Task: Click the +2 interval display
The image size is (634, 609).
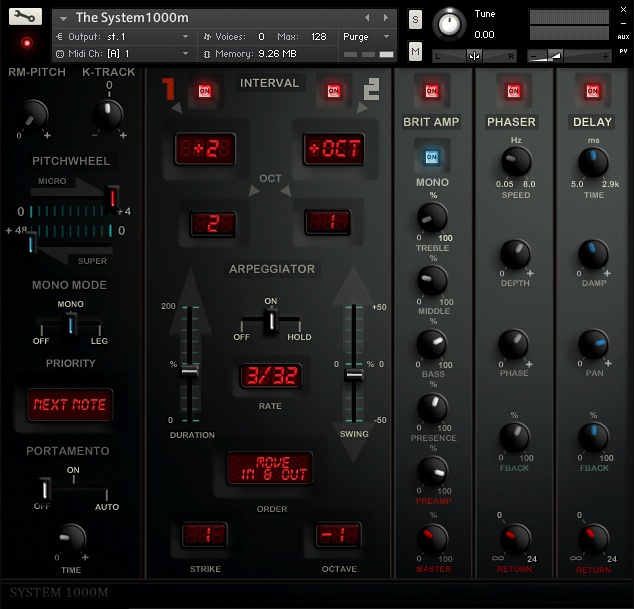Action: click(x=205, y=149)
